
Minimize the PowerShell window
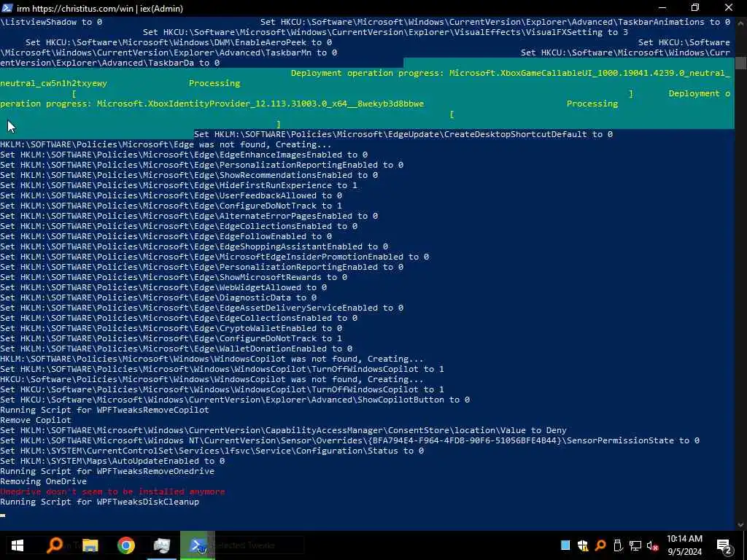click(x=662, y=8)
